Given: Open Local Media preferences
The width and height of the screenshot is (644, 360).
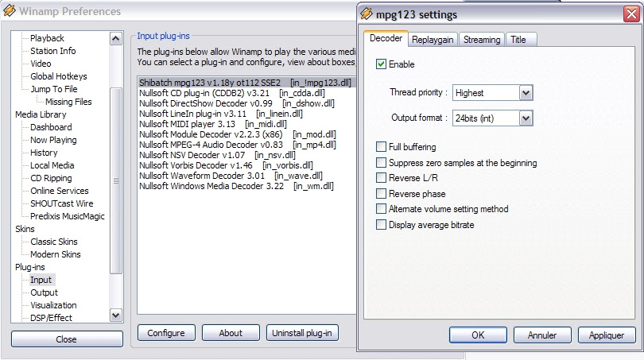Looking at the screenshot, I should coord(52,165).
